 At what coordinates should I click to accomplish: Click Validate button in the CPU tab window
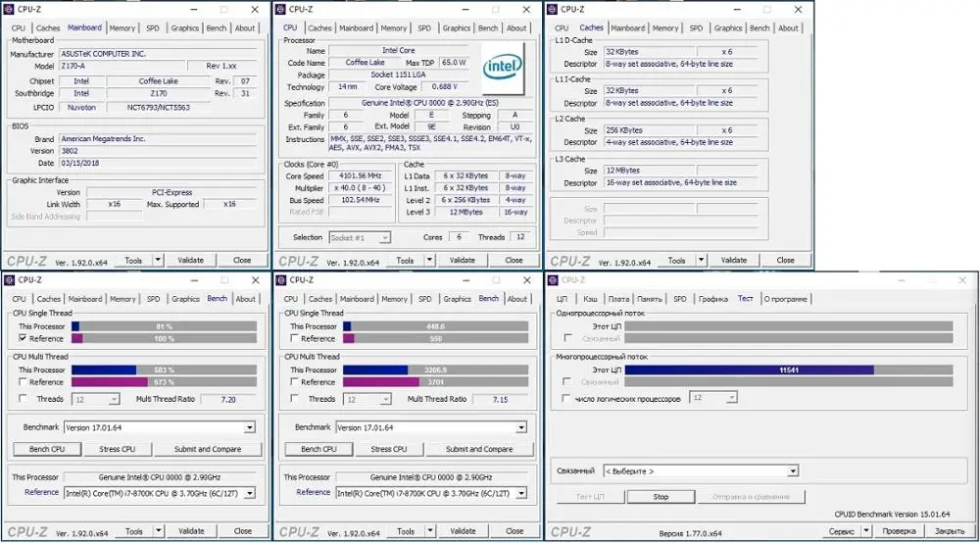(x=462, y=260)
